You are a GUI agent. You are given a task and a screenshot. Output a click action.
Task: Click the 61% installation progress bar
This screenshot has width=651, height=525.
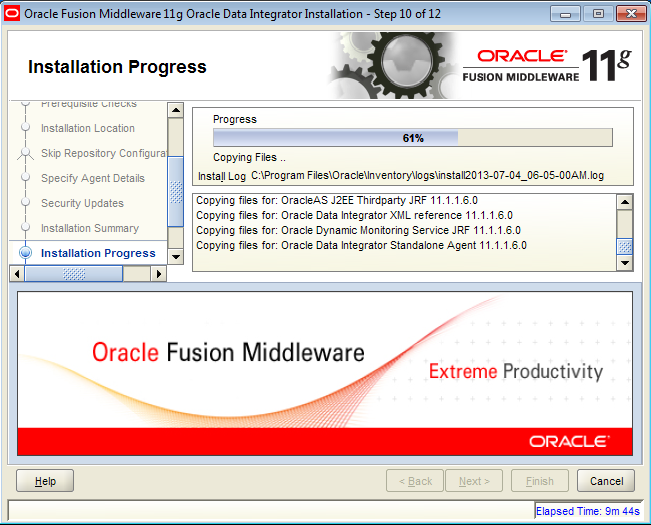pyautogui.click(x=413, y=138)
